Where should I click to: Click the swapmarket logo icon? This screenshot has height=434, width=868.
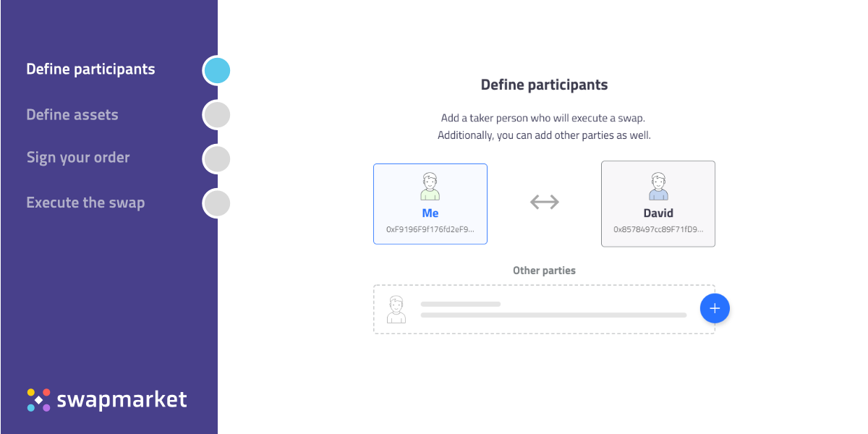click(x=39, y=400)
